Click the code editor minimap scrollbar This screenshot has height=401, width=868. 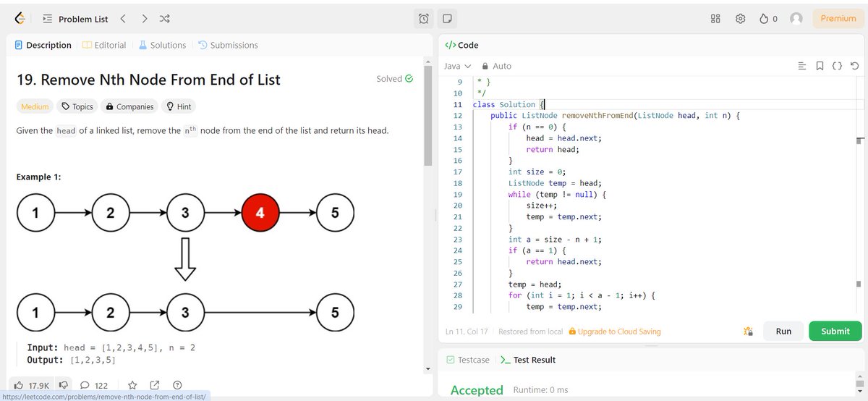pyautogui.click(x=860, y=141)
